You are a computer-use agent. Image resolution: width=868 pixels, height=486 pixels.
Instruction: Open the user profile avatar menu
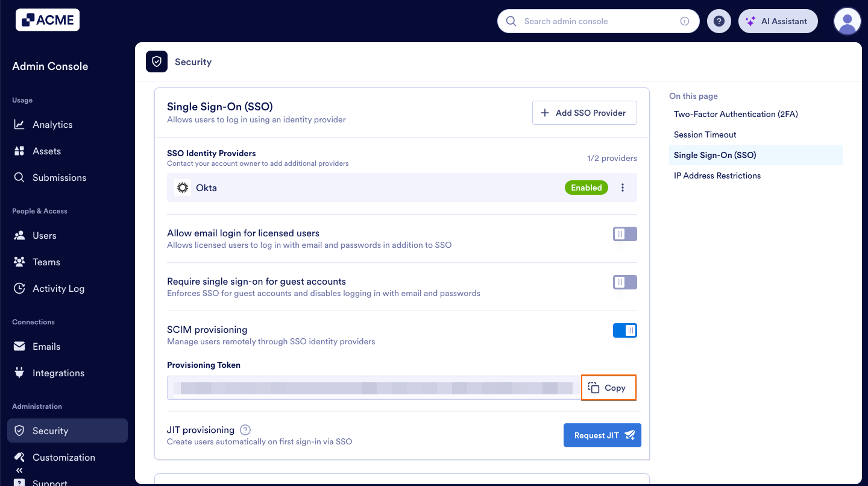pos(847,21)
